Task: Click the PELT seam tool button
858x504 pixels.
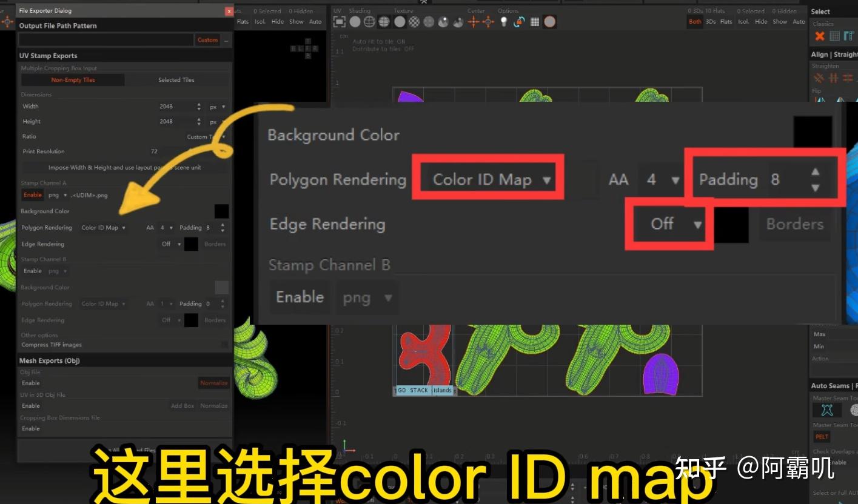Action: click(822, 437)
